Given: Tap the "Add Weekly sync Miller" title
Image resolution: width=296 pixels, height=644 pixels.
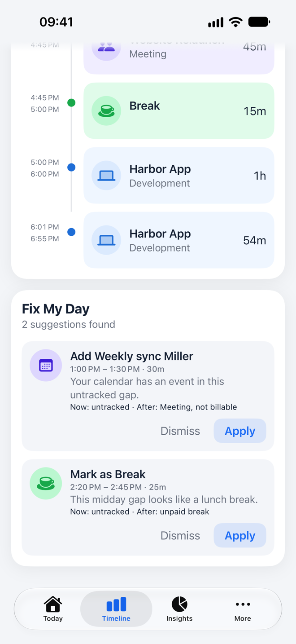Looking at the screenshot, I should click(x=132, y=356).
